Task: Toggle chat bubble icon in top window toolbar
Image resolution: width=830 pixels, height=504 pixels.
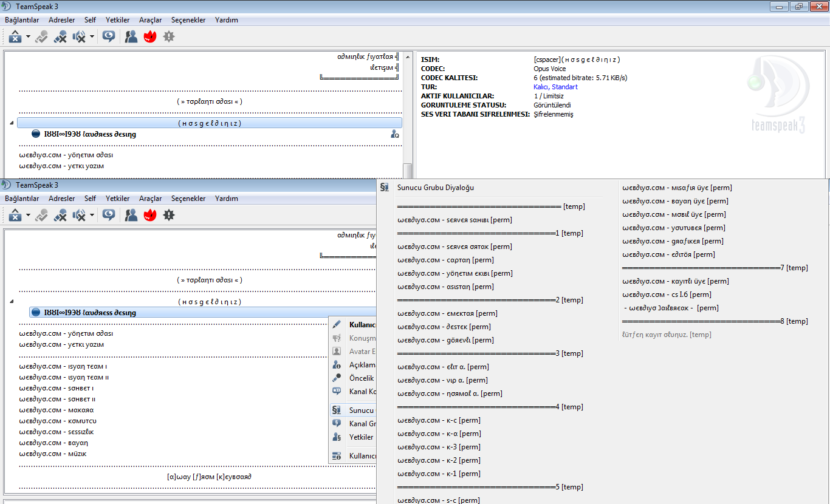Action: pos(109,36)
